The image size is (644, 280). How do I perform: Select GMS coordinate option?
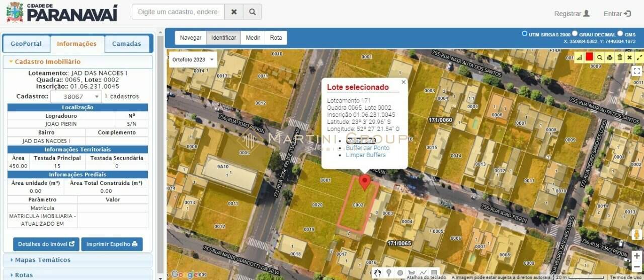tap(620, 34)
